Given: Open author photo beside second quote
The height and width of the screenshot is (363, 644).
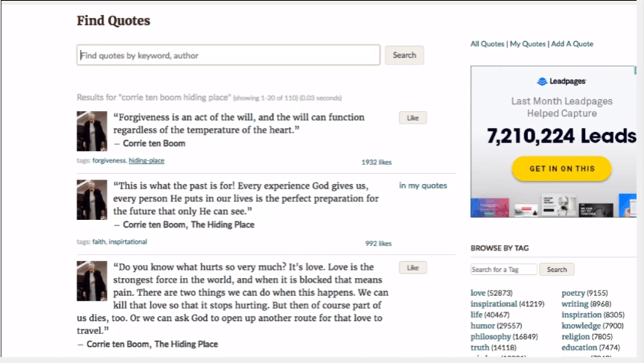Looking at the screenshot, I should point(92,199).
